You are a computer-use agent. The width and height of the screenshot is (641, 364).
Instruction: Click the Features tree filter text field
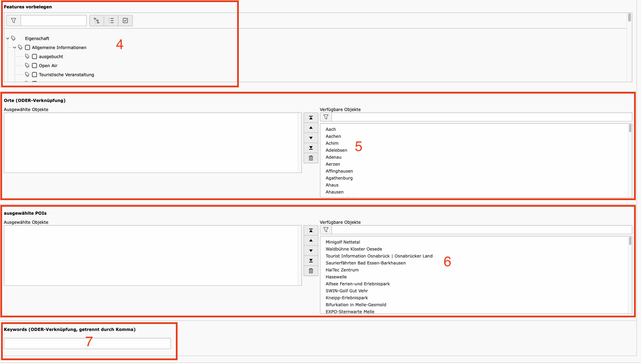click(x=54, y=21)
